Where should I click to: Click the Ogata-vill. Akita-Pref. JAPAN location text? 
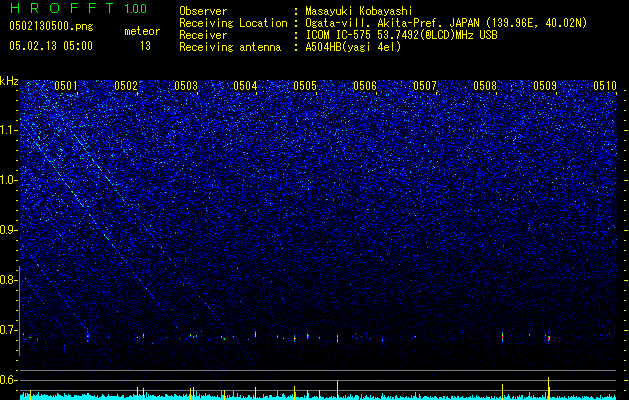pos(446,24)
